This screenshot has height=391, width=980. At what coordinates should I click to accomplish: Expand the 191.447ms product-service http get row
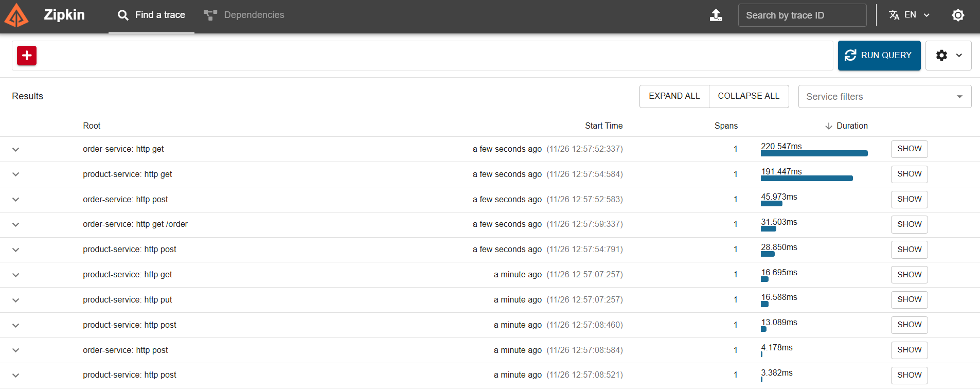tap(16, 174)
